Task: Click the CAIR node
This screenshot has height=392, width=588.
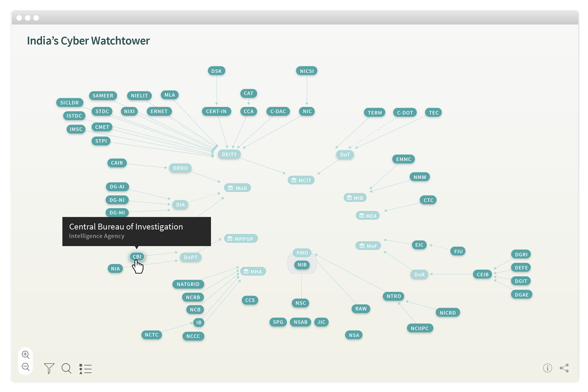Action: [x=117, y=163]
